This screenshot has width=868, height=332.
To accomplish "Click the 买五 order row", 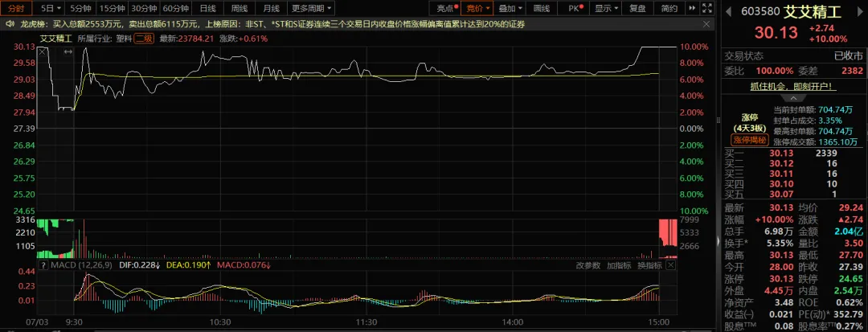I will tap(794, 195).
